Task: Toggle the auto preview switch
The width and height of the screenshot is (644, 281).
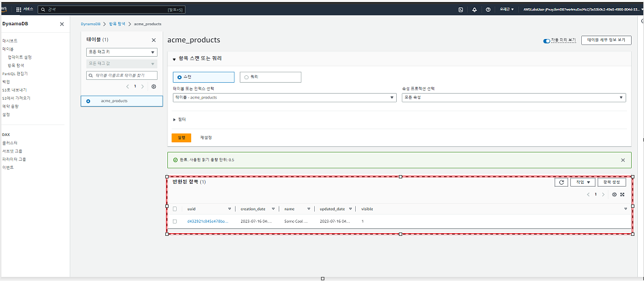Action: click(x=546, y=41)
